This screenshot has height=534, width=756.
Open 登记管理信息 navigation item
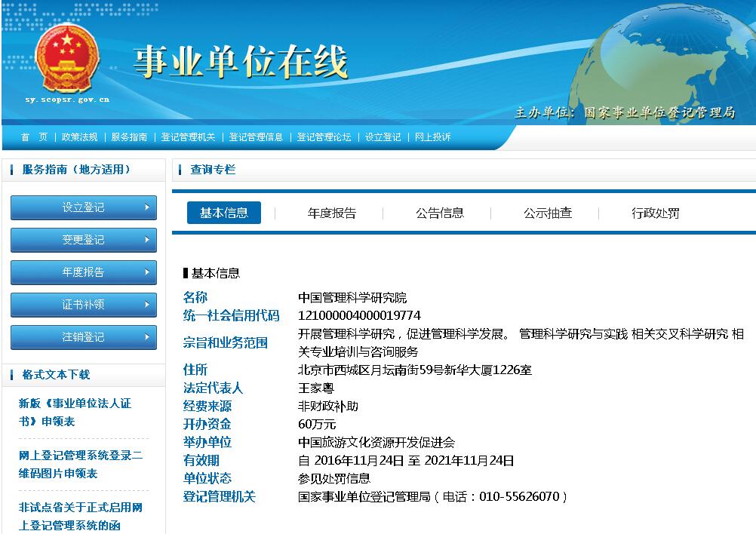[256, 137]
